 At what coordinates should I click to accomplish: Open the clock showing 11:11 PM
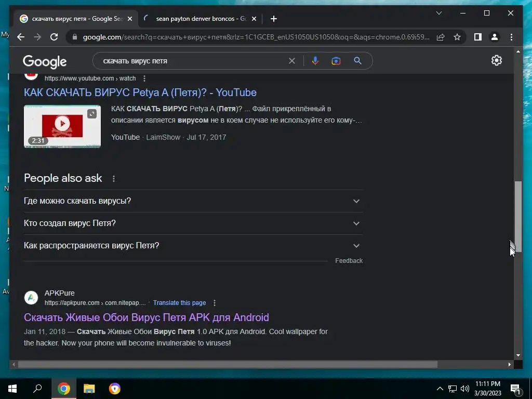tap(487, 389)
